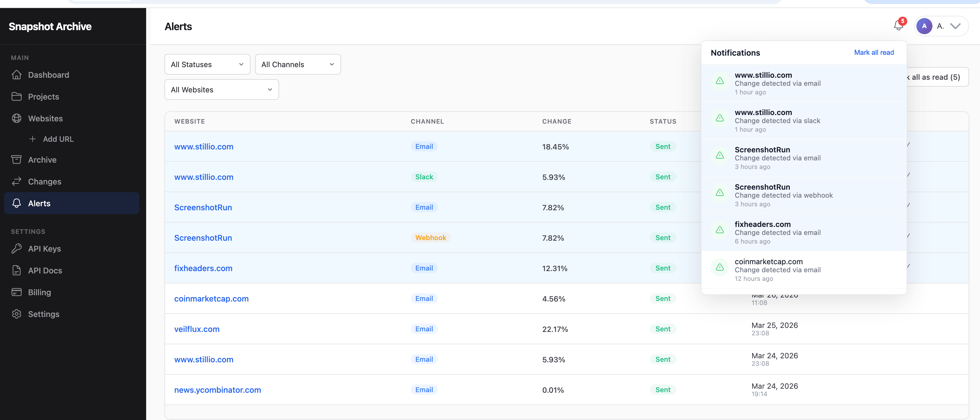Click the Archive box icon

(16, 160)
